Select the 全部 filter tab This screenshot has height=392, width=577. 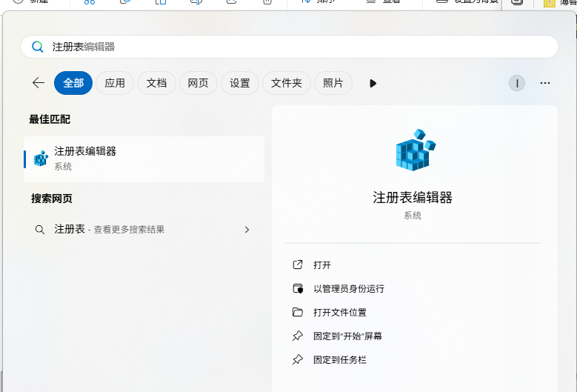point(73,83)
